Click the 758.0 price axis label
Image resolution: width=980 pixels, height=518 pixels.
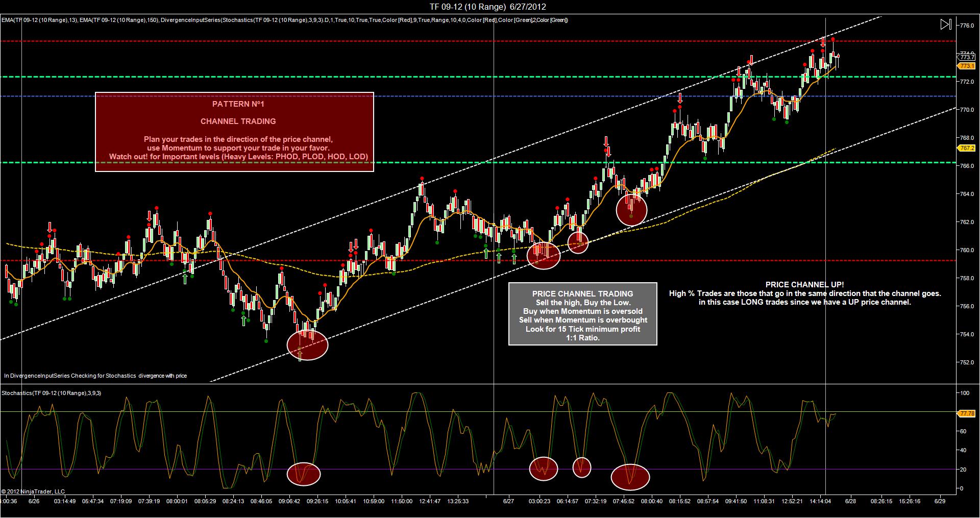[x=967, y=278]
